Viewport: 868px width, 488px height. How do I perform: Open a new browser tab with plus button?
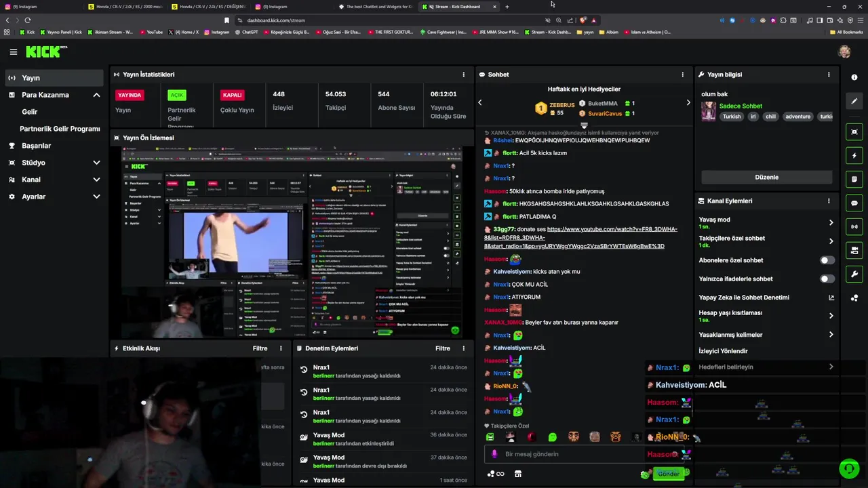[x=507, y=7]
